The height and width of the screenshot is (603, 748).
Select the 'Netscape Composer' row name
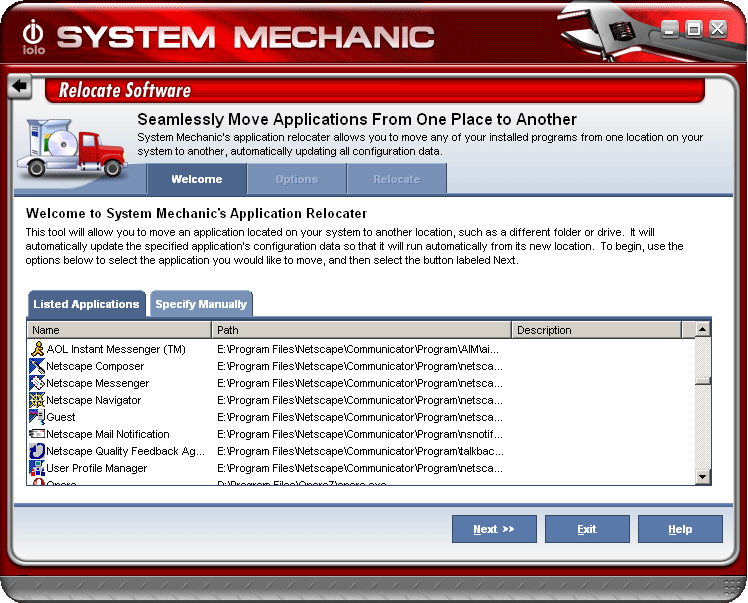coord(95,366)
